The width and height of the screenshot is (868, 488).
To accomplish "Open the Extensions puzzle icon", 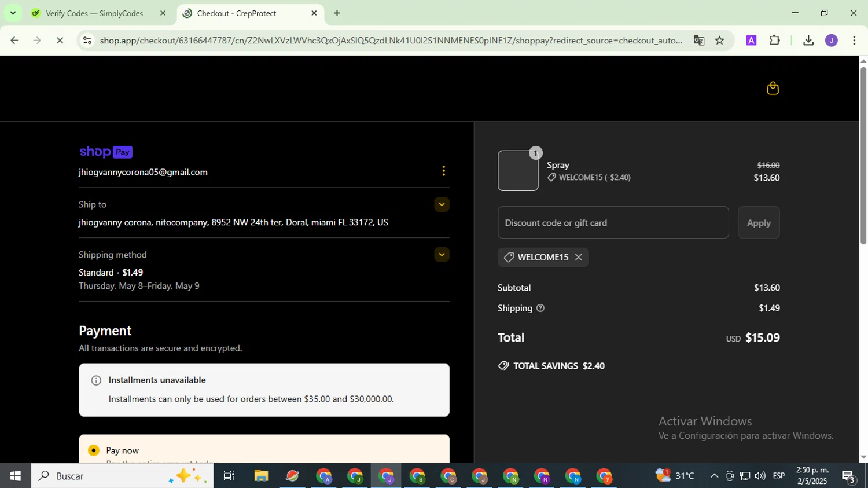I will (774, 41).
